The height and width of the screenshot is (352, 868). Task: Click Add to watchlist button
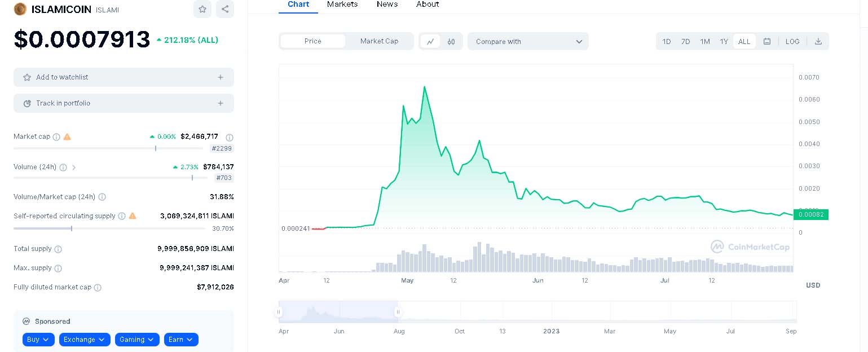click(124, 77)
